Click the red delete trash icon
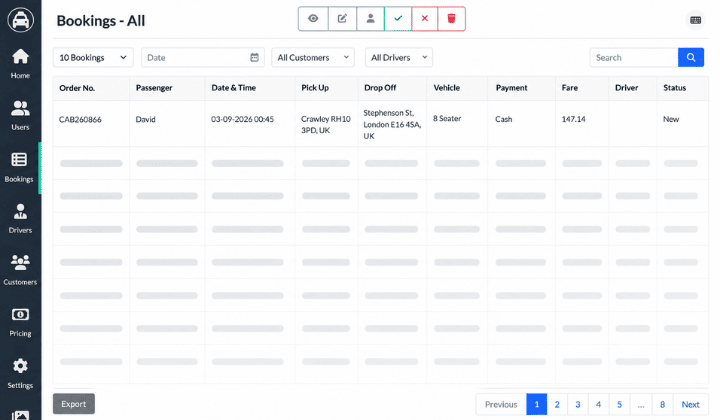This screenshot has height=420, width=720. point(451,19)
